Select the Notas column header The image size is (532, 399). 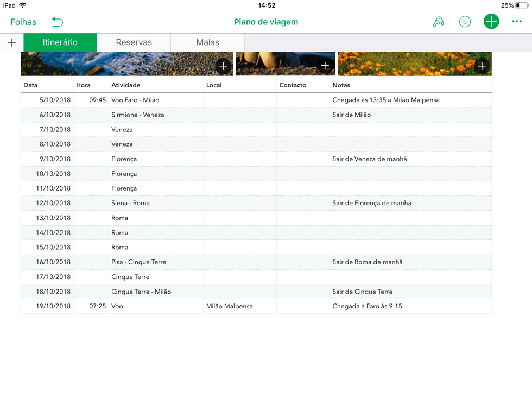pos(410,85)
